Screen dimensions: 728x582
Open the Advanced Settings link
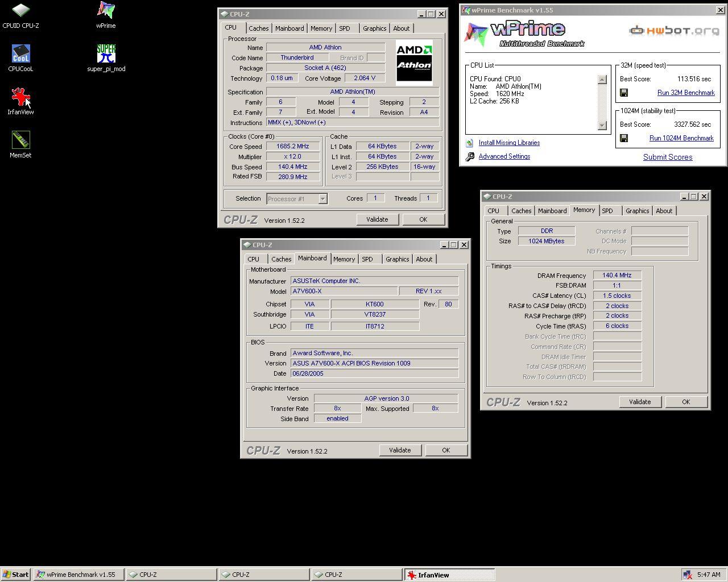[x=504, y=157]
